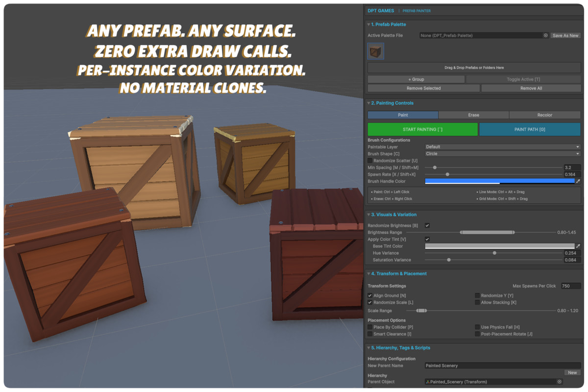
Task: Enable Post-Placement Rotate [J] checkbox
Action: coord(477,334)
